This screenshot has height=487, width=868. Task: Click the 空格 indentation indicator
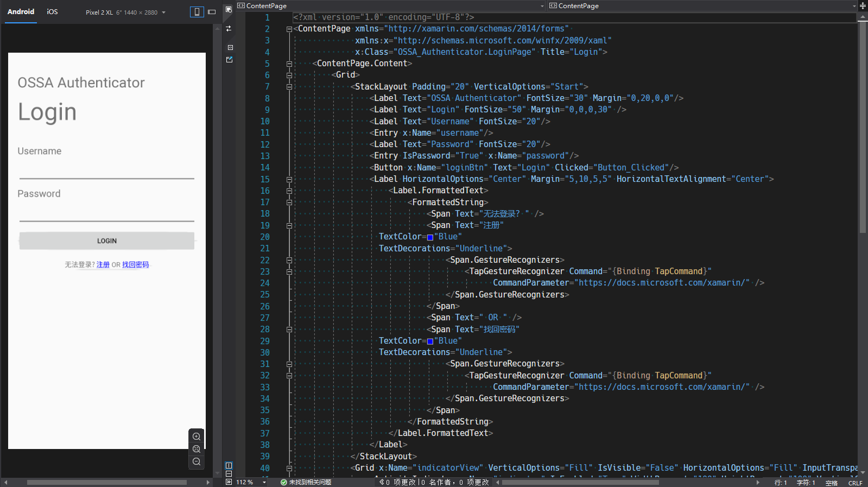click(x=831, y=483)
